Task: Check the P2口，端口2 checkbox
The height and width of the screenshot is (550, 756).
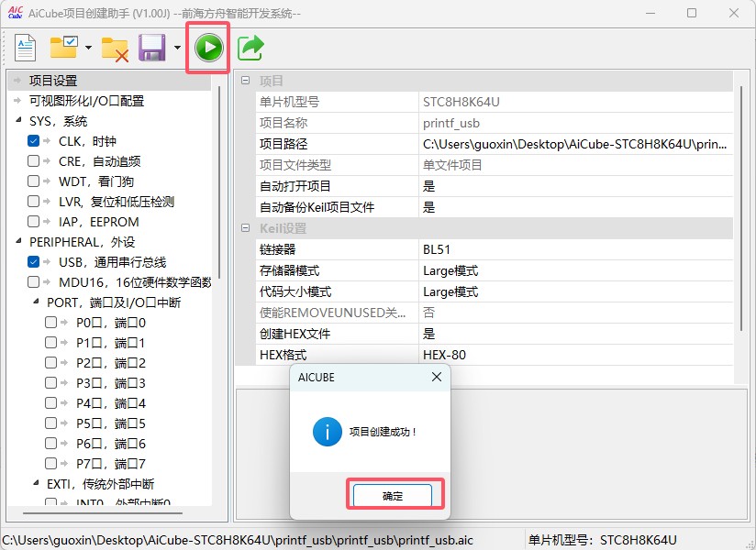Action: coord(51,363)
